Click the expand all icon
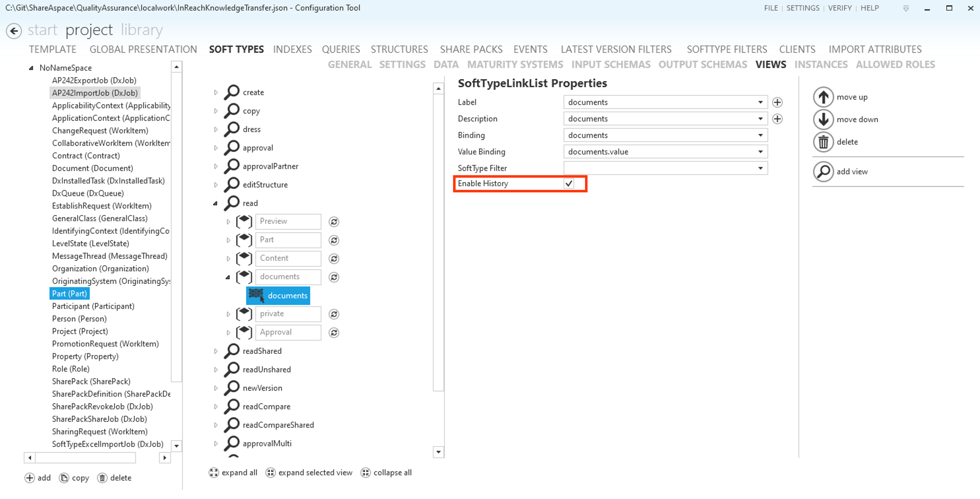This screenshot has width=980, height=499. pos(214,473)
